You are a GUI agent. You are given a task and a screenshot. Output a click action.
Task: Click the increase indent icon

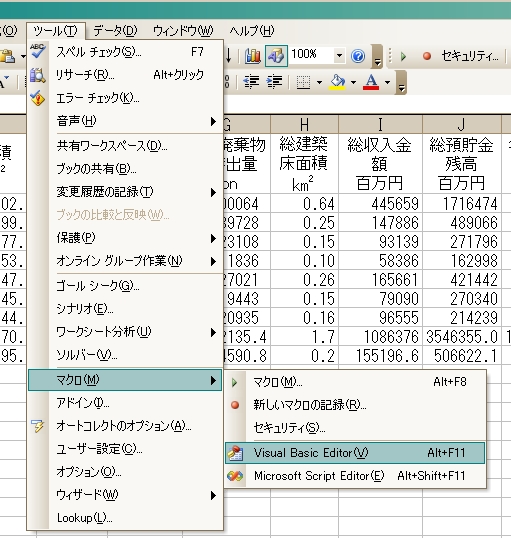coord(275,82)
